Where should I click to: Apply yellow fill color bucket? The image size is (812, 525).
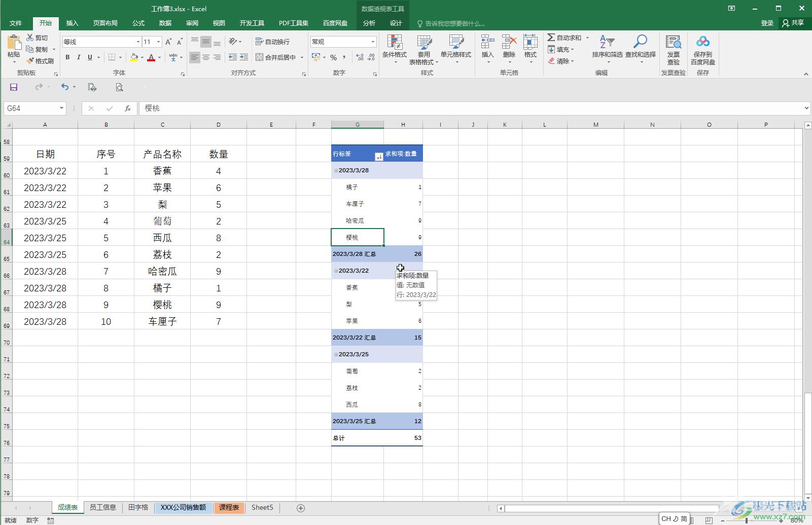(134, 57)
